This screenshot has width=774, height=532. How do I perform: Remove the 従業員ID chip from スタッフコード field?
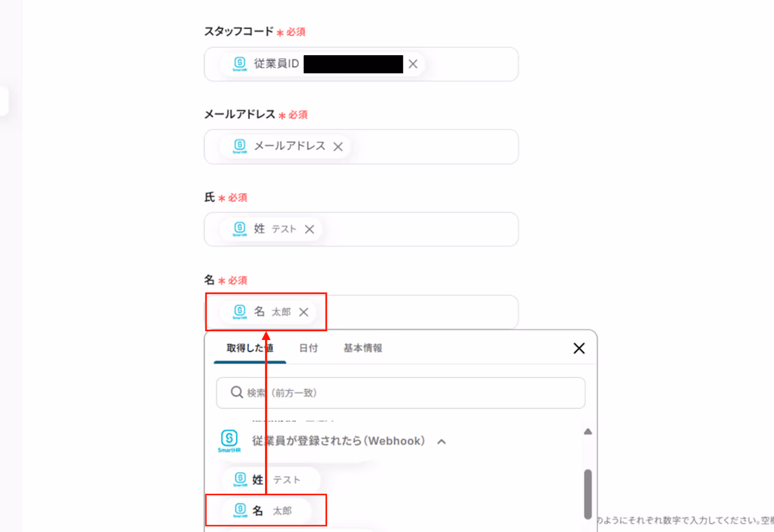413,64
